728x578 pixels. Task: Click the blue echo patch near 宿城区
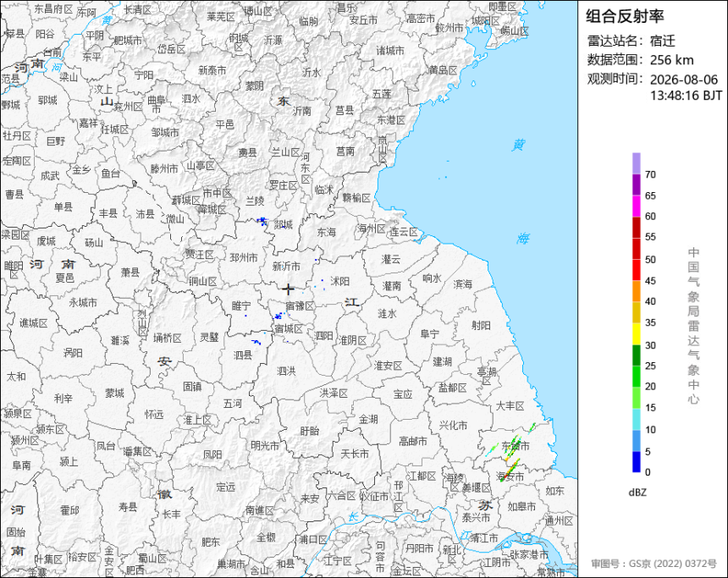click(279, 317)
